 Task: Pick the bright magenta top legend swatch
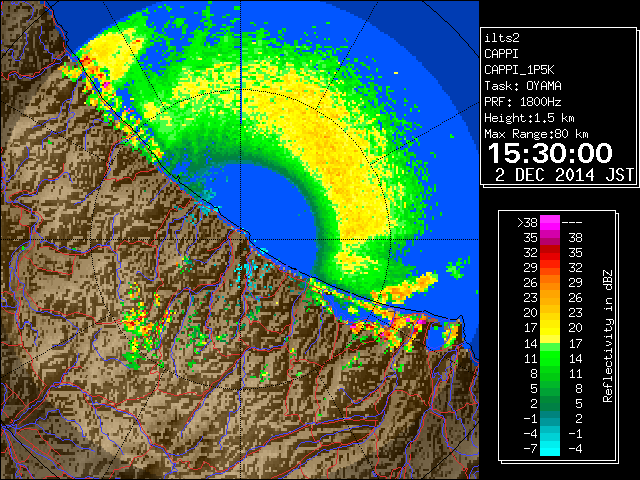tap(550, 222)
